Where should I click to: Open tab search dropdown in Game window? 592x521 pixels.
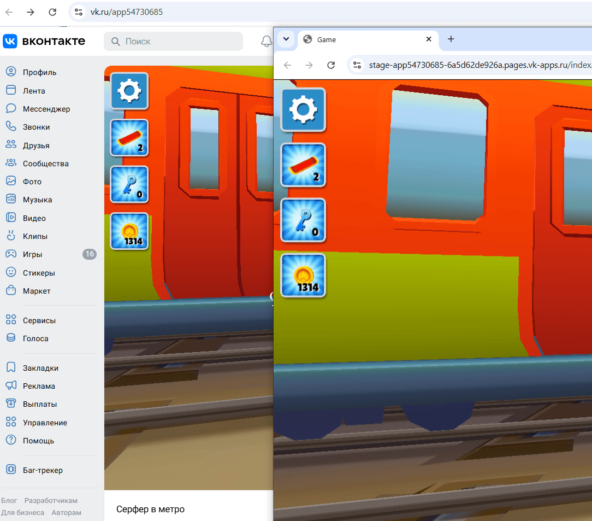286,39
